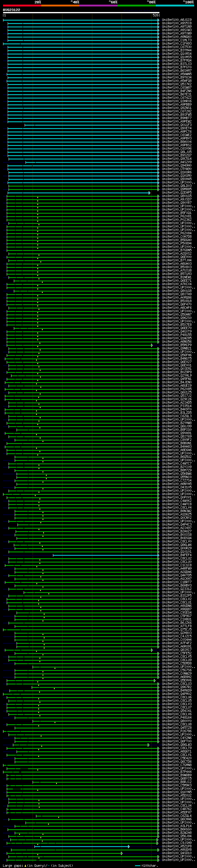Open hit UniRef100_Q3HRX6
The width and height of the screenshot is (197, 868).
pos(177,101)
